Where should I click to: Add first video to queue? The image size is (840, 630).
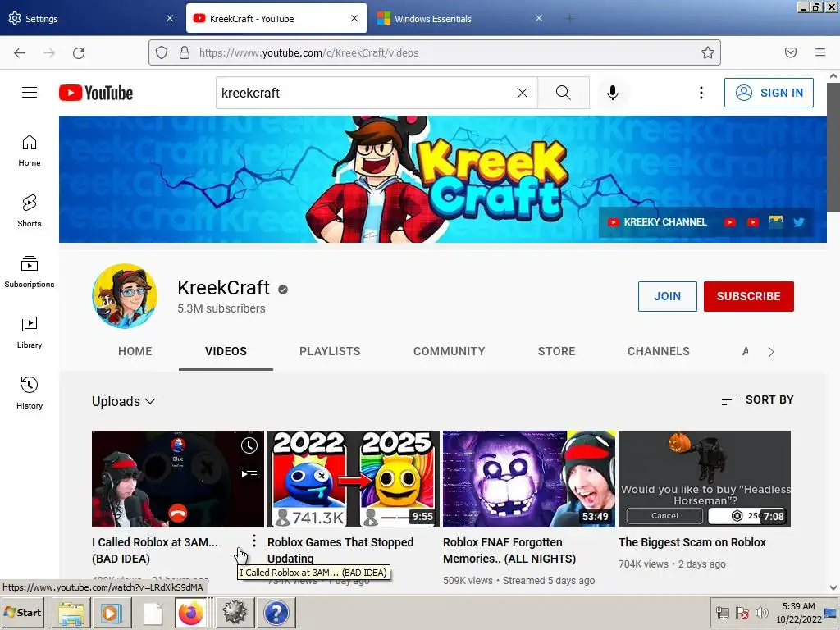pos(249,472)
